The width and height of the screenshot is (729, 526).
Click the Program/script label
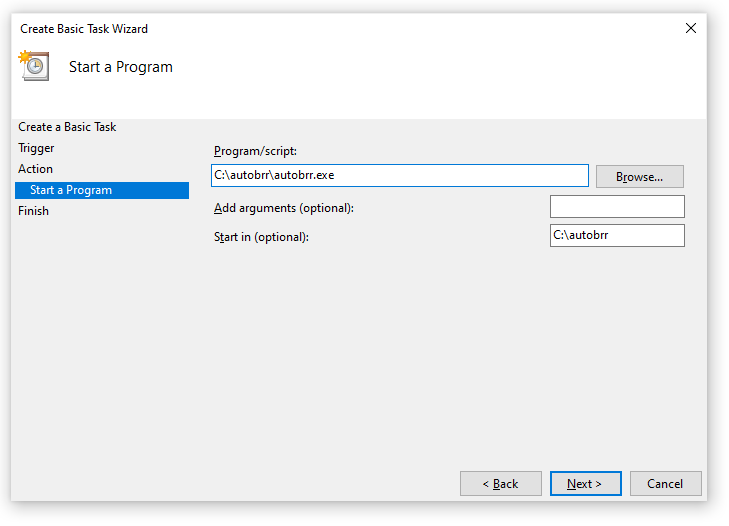255,151
